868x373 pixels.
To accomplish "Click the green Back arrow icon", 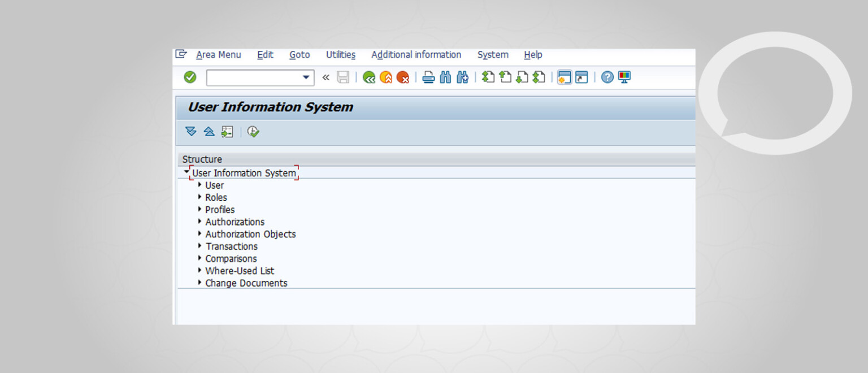I will [369, 77].
